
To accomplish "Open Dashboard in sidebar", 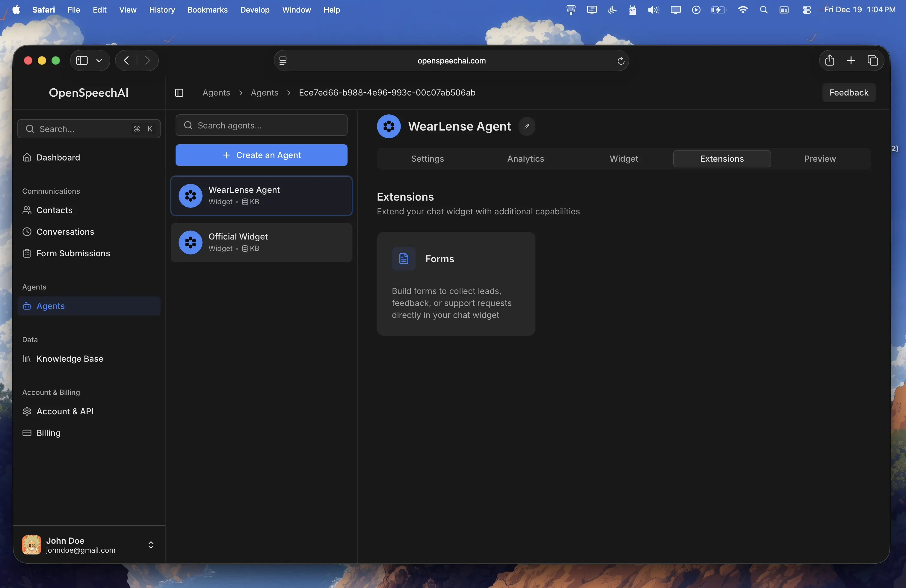I will coord(89,157).
